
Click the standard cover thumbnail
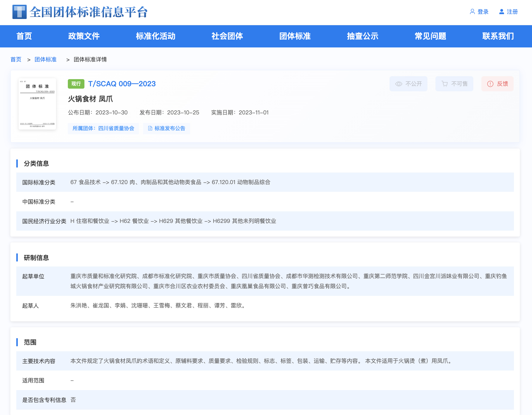(x=37, y=104)
